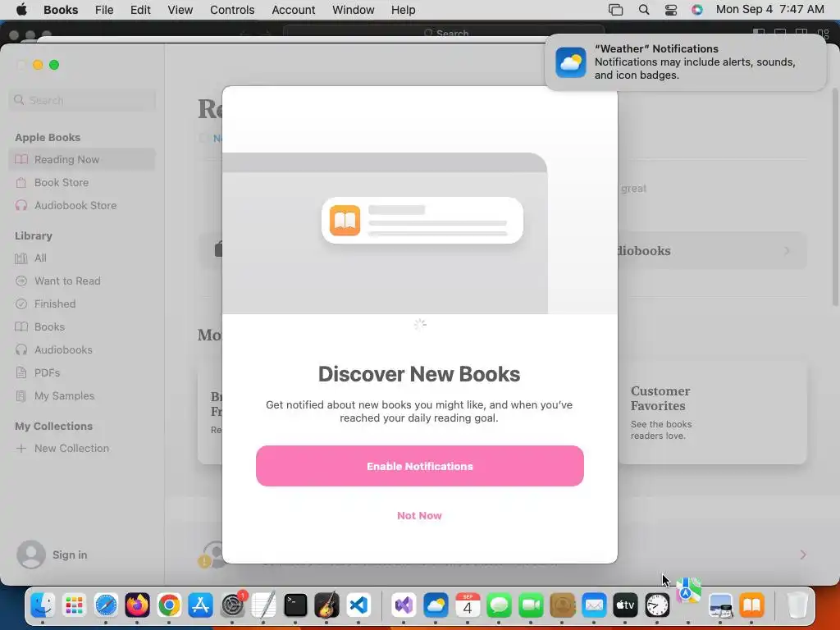840x630 pixels.
Task: Click the plus icon beside New Collection
Action: [x=21, y=449]
